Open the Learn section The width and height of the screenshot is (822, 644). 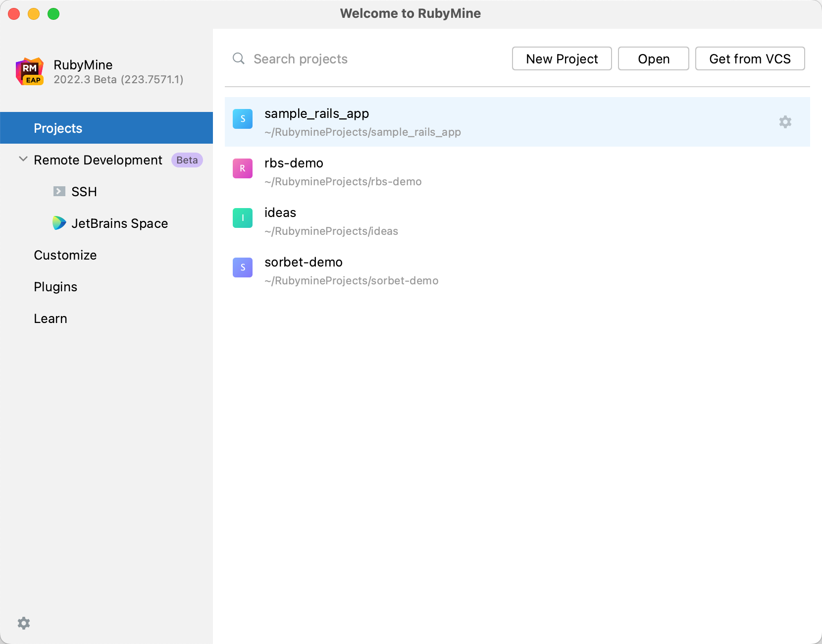pyautogui.click(x=51, y=319)
